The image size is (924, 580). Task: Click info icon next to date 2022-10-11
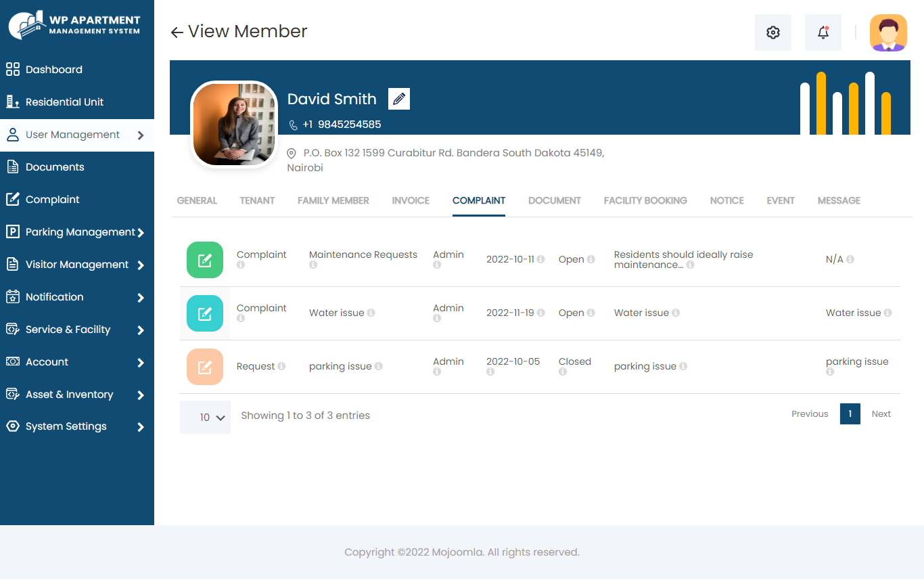[540, 259]
